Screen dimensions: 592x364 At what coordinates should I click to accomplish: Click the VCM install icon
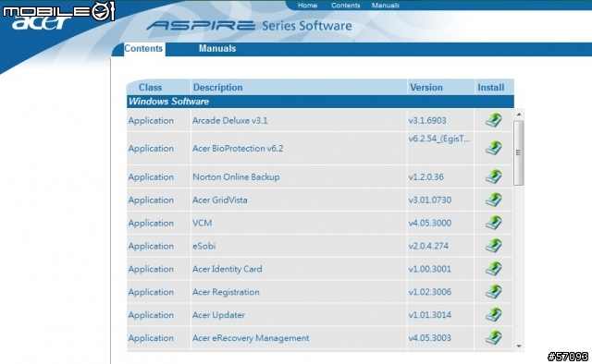(493, 223)
